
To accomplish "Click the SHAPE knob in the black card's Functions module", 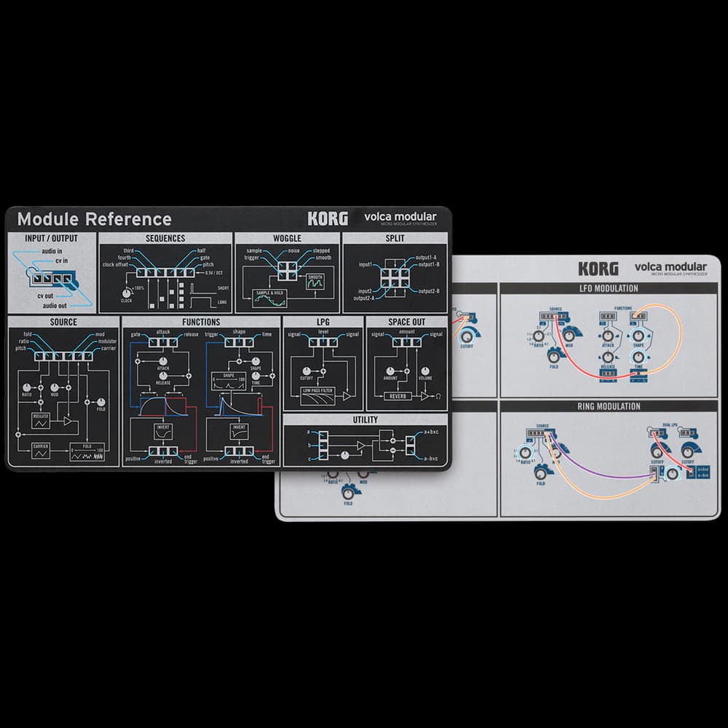I will click(256, 361).
